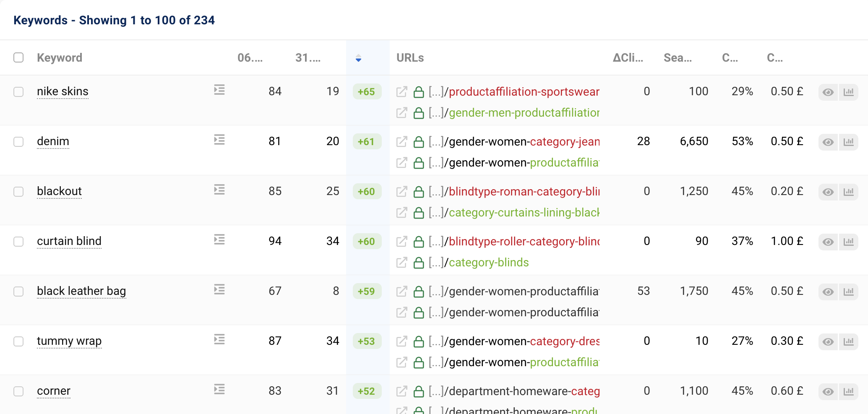Expand details list icon for blackout
The height and width of the screenshot is (414, 868).
pos(219,190)
